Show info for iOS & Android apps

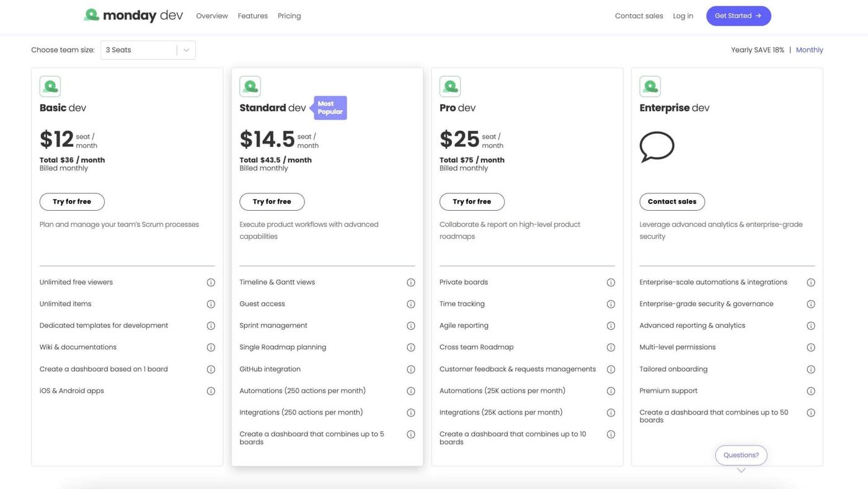(x=211, y=391)
